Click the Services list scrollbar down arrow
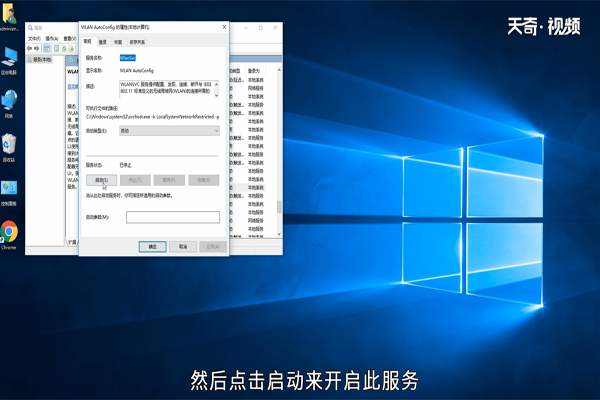The height and width of the screenshot is (400, 600). pyautogui.click(x=279, y=234)
